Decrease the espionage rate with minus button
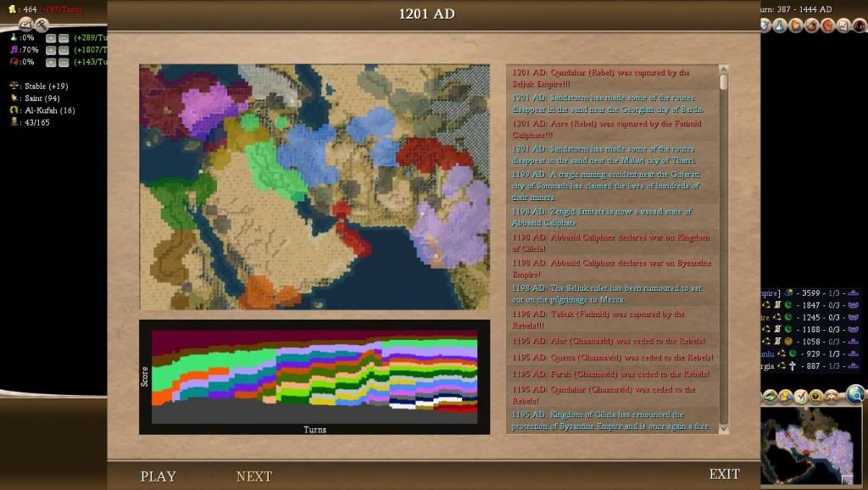Screen dimensions: 868x490 (64, 63)
